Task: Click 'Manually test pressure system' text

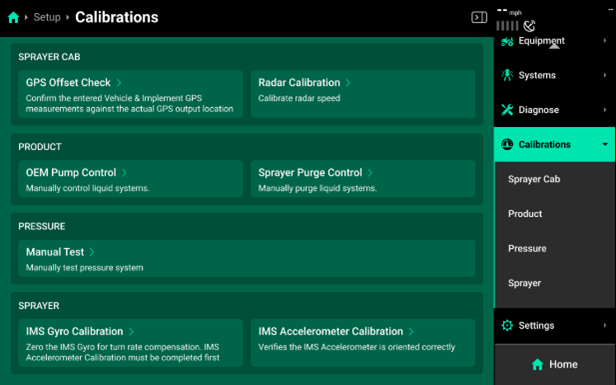Action: pyautogui.click(x=84, y=268)
